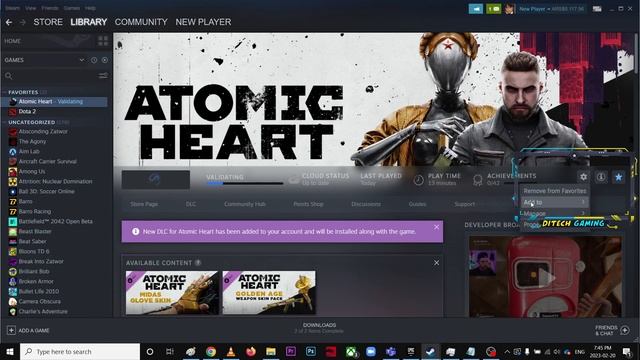
Task: Enter Big Picture mode icon
Action: point(597,9)
